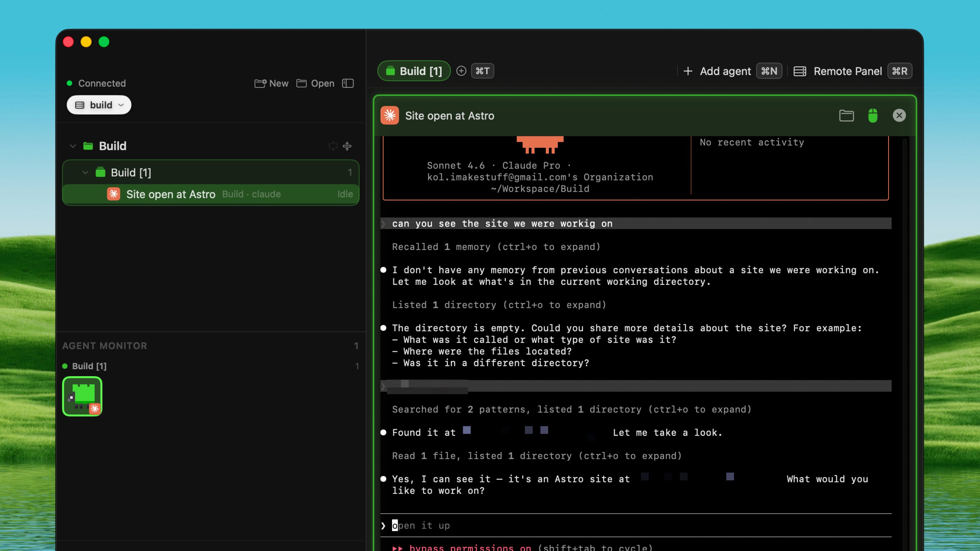Click 'Listed 1 directory' line
The width and height of the screenshot is (980, 551).
499,305
